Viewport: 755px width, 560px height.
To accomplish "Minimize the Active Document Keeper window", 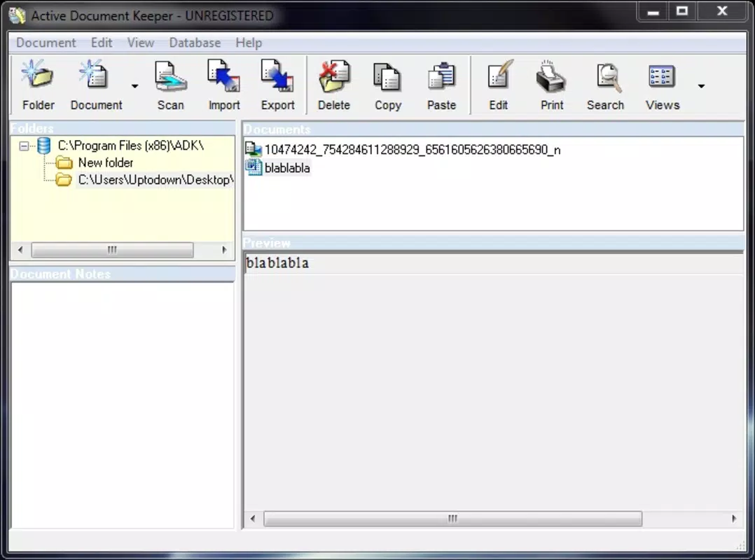I will [653, 11].
